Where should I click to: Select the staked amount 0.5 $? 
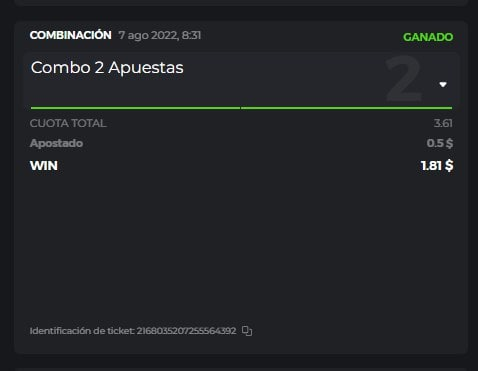pos(440,143)
